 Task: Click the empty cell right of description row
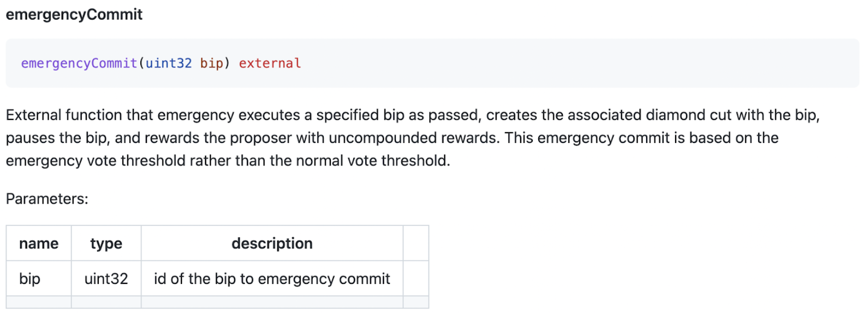(415, 279)
